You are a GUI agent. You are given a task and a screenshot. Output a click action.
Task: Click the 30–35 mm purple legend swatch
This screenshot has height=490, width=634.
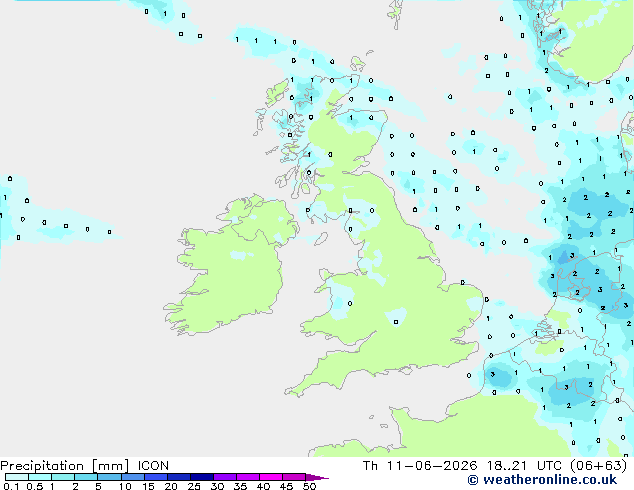point(225,477)
